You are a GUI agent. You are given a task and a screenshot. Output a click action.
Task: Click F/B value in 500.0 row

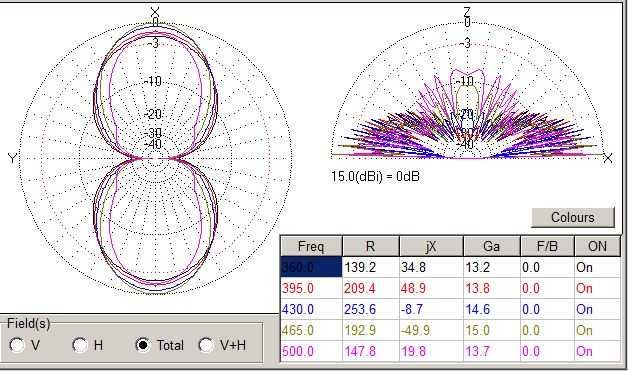(547, 351)
